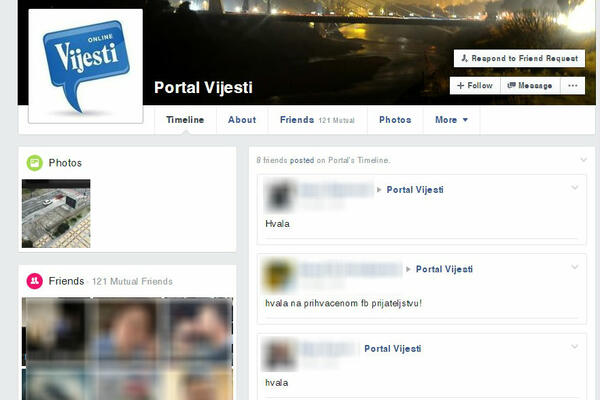Click the avatar on the bottom hvala post

pyautogui.click(x=279, y=355)
